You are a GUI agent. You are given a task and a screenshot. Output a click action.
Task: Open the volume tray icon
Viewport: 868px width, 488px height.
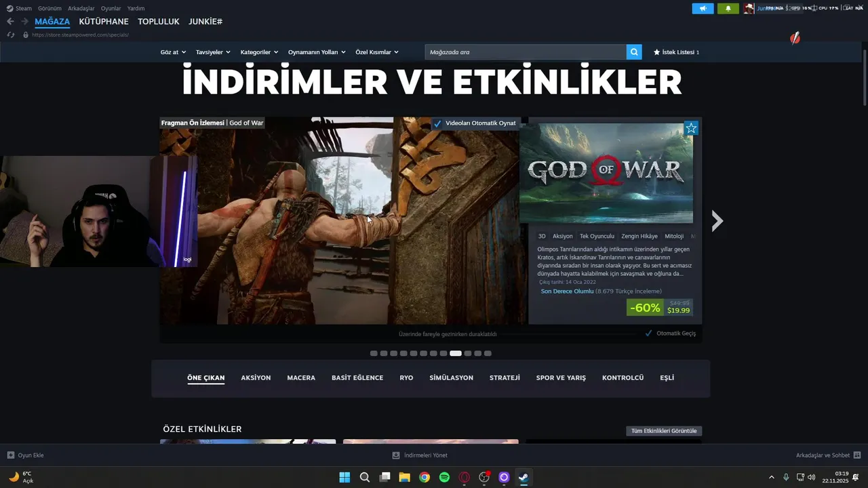point(812,477)
